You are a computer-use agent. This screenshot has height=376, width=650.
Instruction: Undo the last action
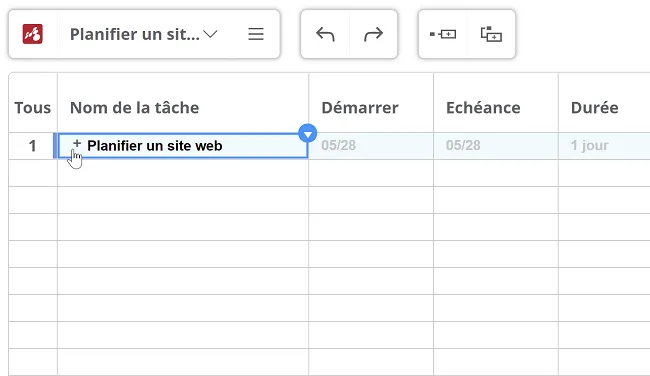click(325, 34)
